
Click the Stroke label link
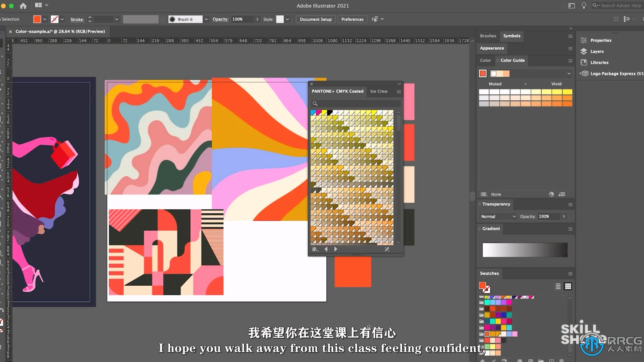tap(77, 19)
